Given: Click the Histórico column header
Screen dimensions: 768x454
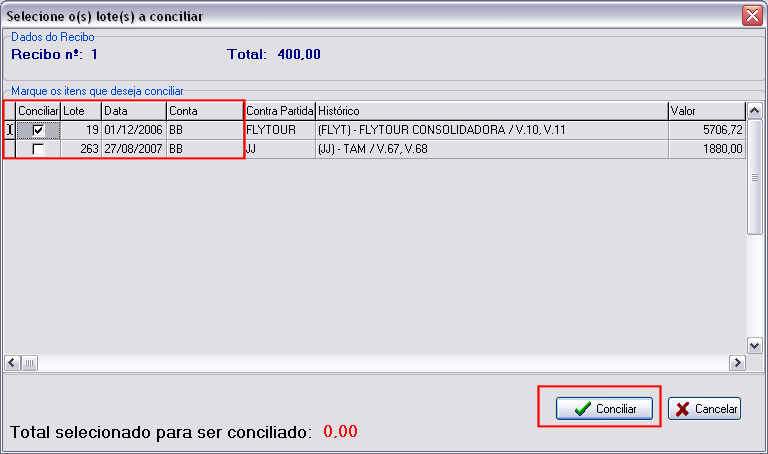Looking at the screenshot, I should point(492,111).
